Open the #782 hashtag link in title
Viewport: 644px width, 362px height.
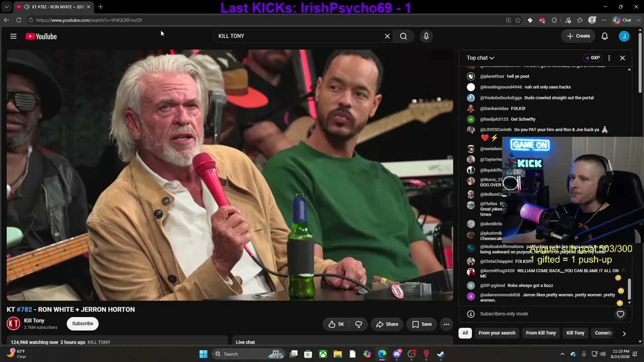24,310
